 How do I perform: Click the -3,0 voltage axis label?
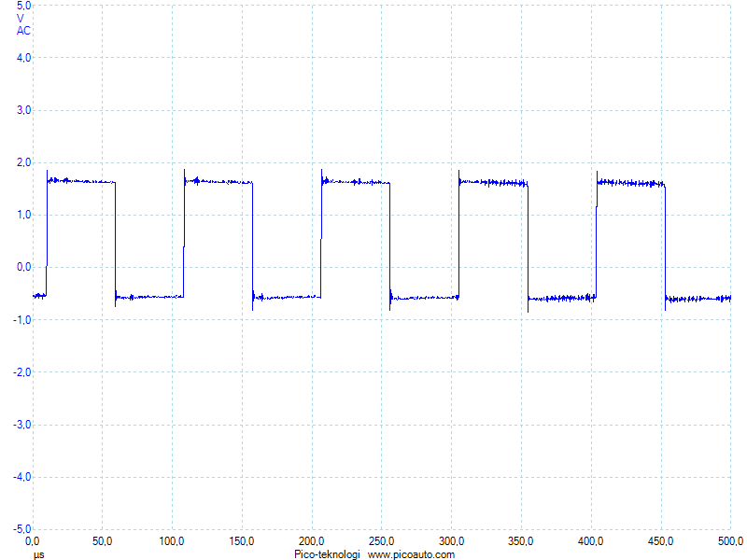(x=21, y=425)
